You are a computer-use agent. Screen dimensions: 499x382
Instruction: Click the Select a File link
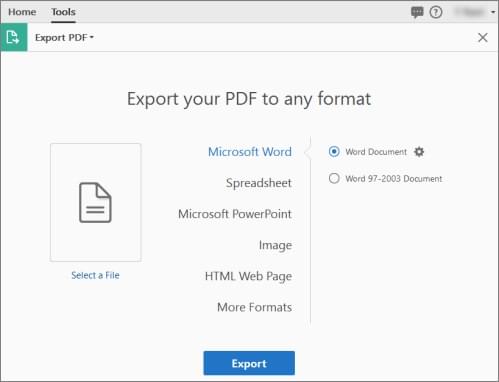(95, 275)
